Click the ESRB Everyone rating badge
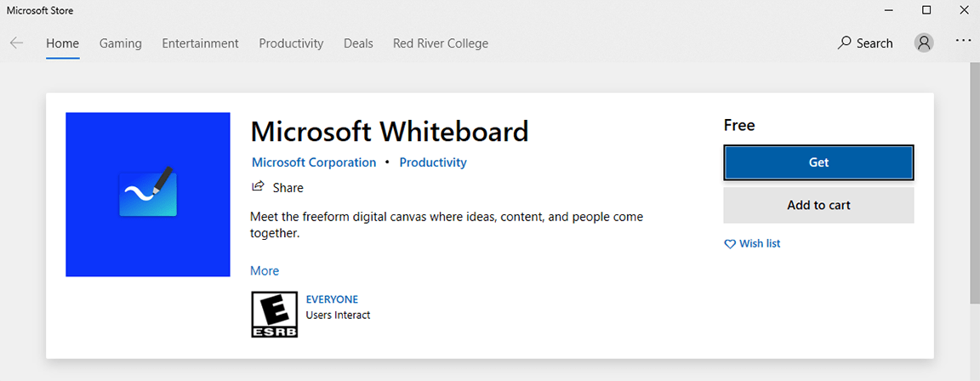Image resolution: width=980 pixels, height=381 pixels. click(275, 315)
